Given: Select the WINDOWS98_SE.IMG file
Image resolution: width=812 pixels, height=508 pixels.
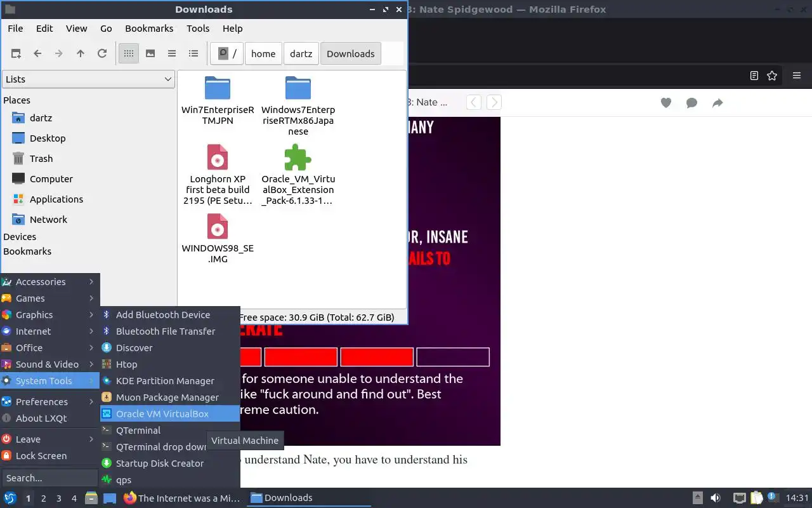Looking at the screenshot, I should tap(218, 238).
